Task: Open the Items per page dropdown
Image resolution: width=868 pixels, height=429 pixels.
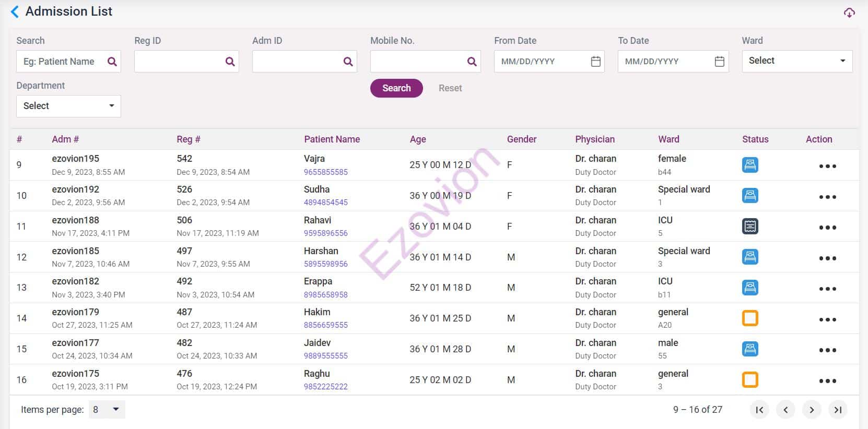Action: click(107, 410)
